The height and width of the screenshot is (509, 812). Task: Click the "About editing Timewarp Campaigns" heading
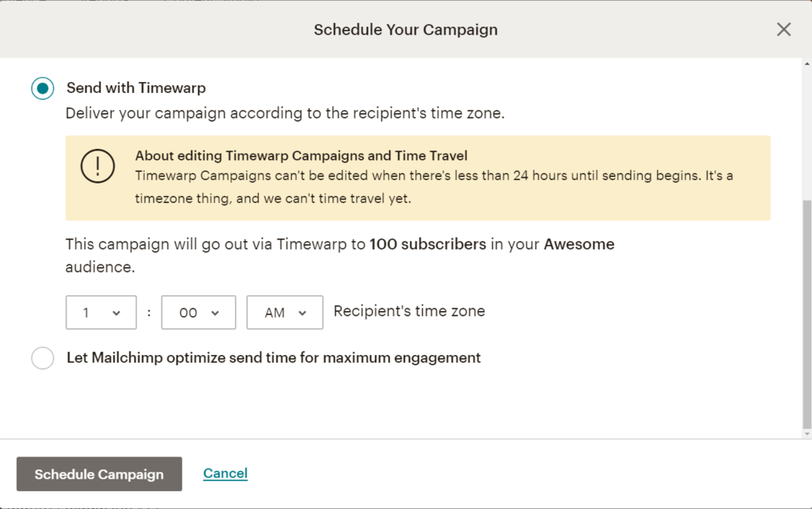301,156
